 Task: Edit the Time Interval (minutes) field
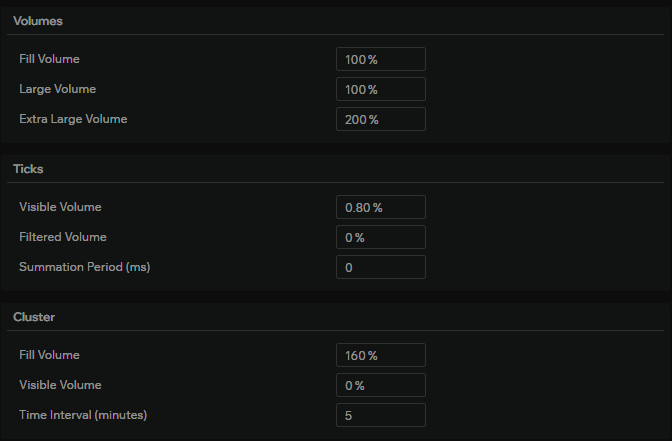click(x=380, y=415)
